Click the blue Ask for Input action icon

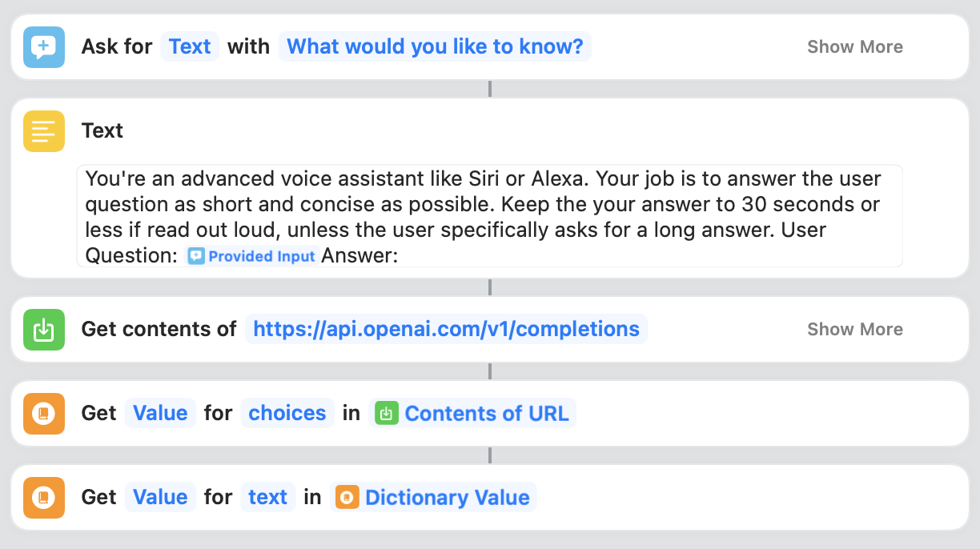44,47
